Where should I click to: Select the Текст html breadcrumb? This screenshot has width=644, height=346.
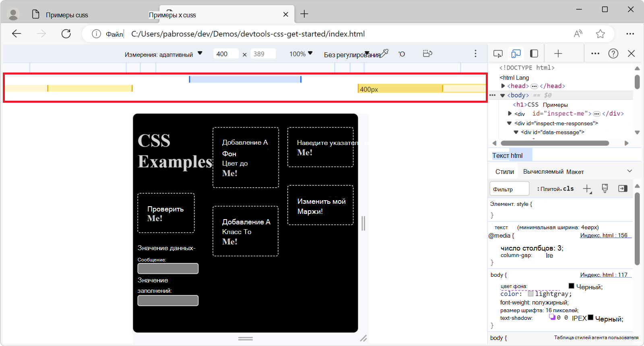(508, 155)
